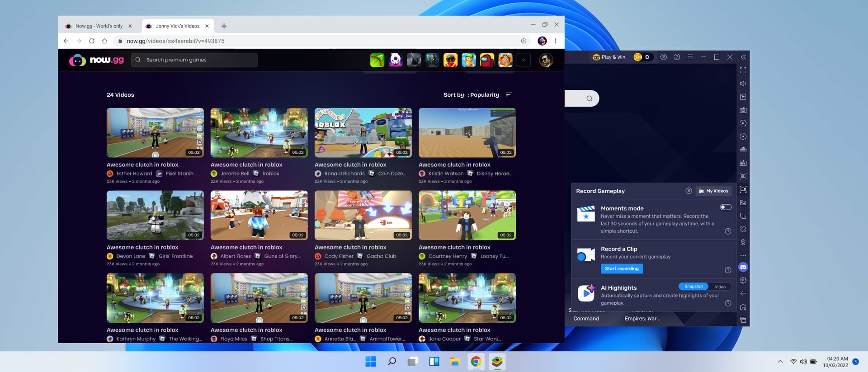Open the media folder icon in BlueStacks sidebar
This screenshot has height=372, width=868.
743,202
